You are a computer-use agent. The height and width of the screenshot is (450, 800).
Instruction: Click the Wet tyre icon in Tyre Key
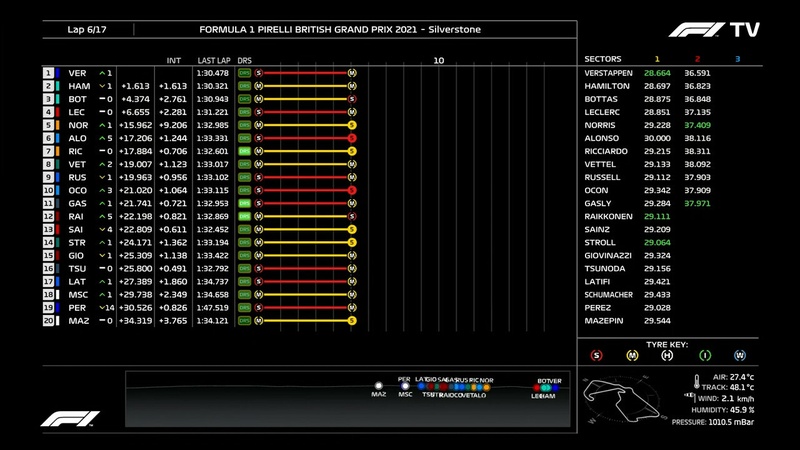point(740,356)
